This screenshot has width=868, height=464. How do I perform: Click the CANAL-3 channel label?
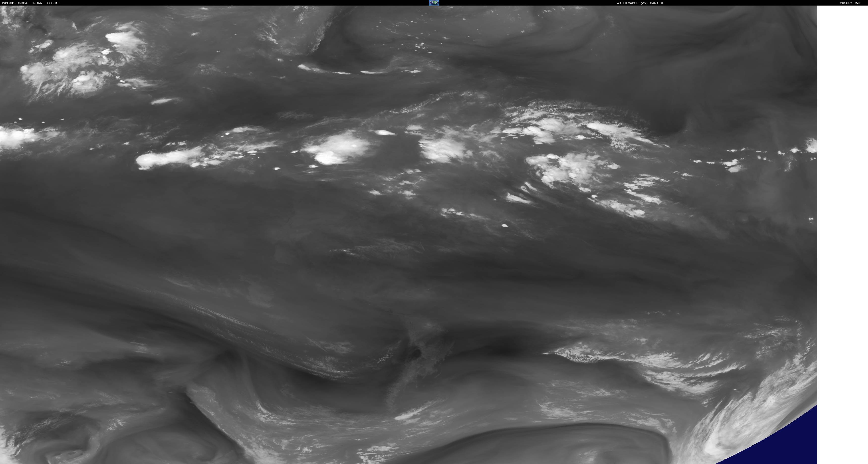tap(656, 3)
